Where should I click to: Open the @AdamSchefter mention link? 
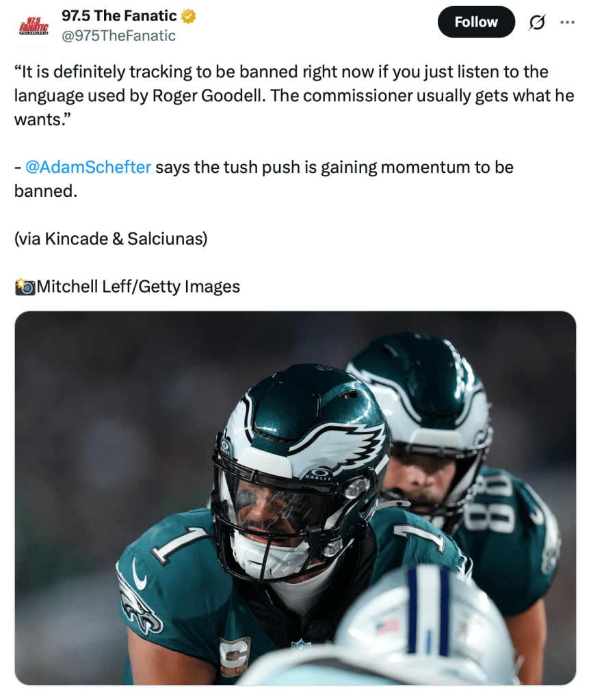88,167
